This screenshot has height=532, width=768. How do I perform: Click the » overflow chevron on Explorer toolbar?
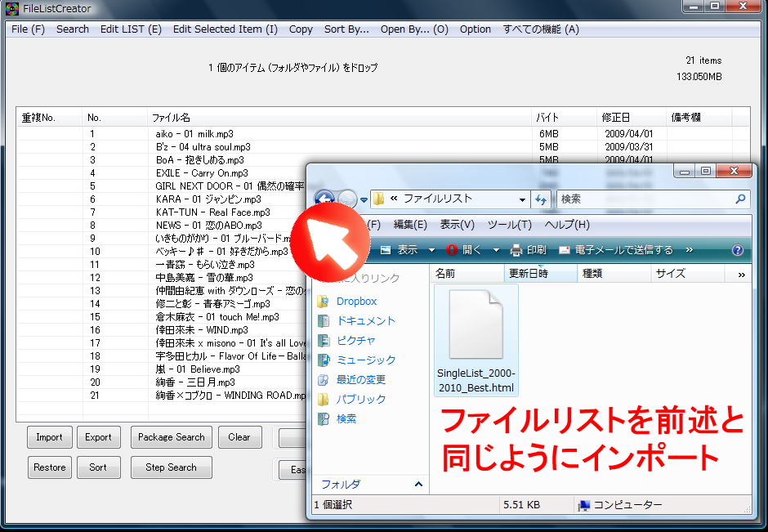point(690,250)
